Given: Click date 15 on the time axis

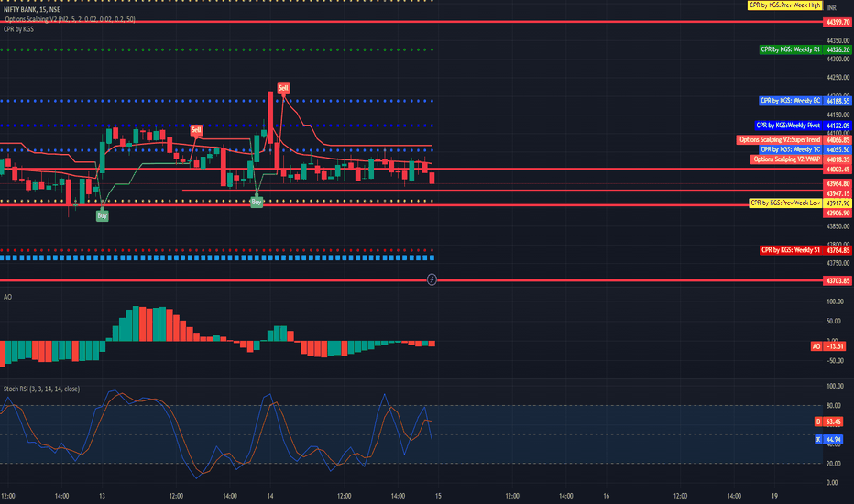Looking at the screenshot, I should coord(438,496).
